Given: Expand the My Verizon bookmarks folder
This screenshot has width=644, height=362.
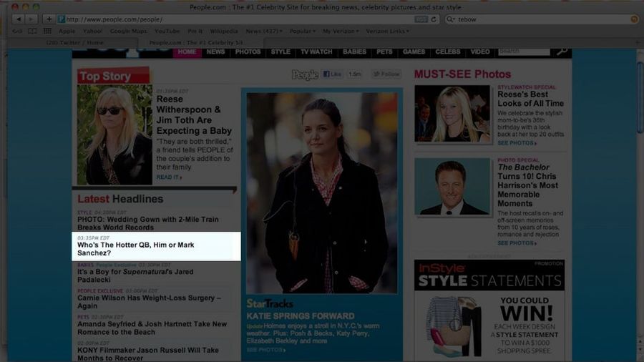Looking at the screenshot, I should point(341,31).
